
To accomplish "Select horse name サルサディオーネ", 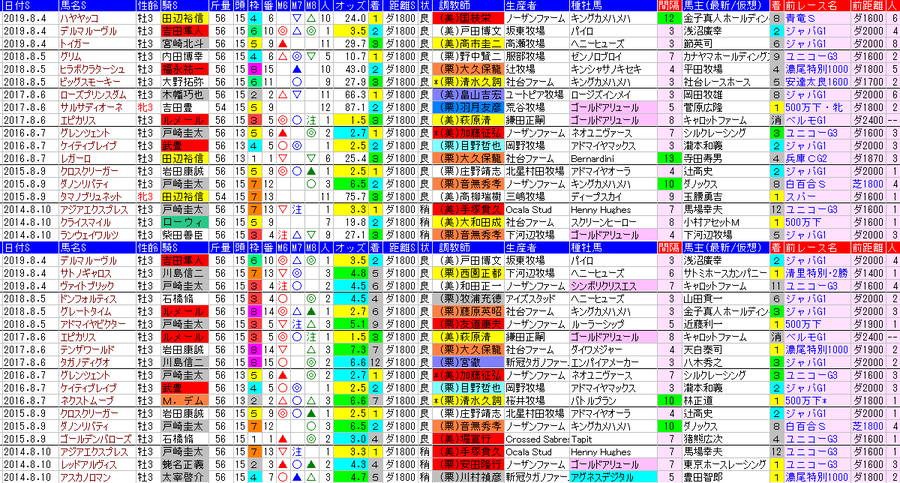I will pos(91,107).
